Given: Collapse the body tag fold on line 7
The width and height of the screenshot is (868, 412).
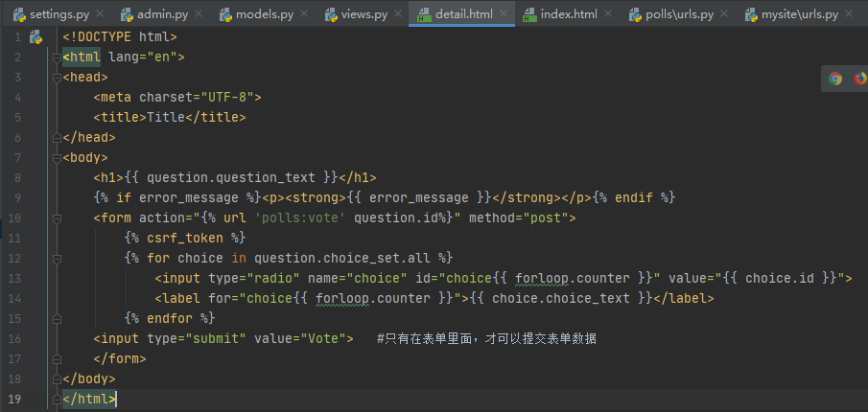Looking at the screenshot, I should pyautogui.click(x=56, y=158).
